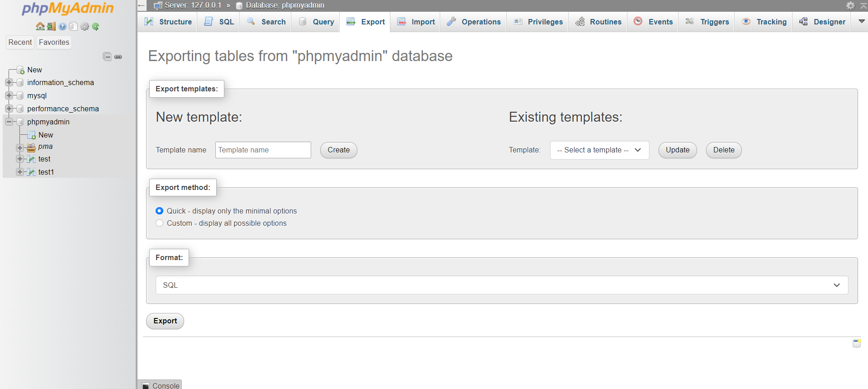Switch to Structure tab
Screen dimensions: 868x389
[x=168, y=22]
